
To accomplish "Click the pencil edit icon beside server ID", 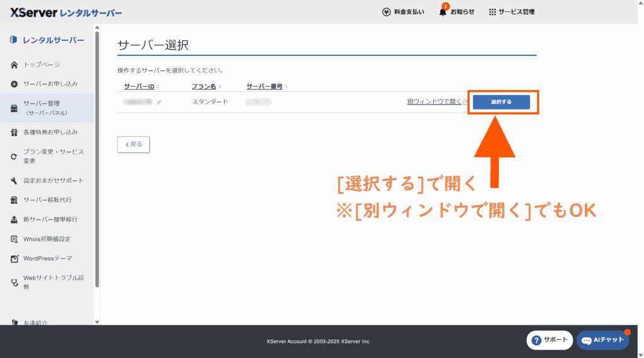I will [x=159, y=102].
